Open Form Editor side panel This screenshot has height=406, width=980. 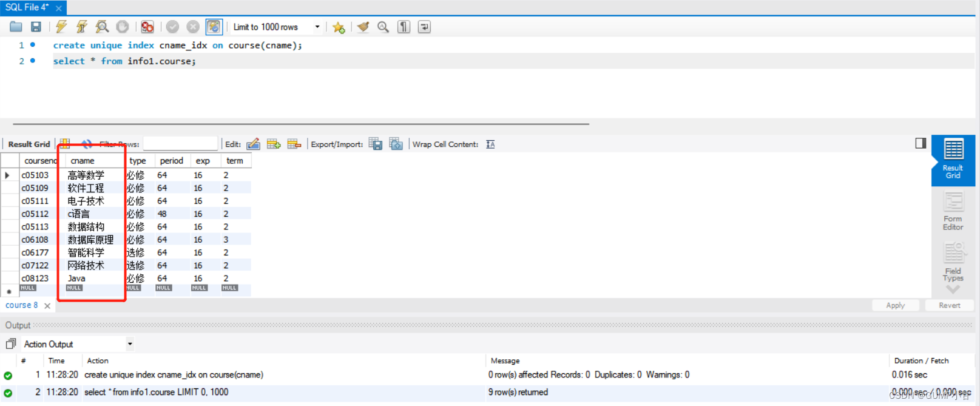pyautogui.click(x=953, y=211)
